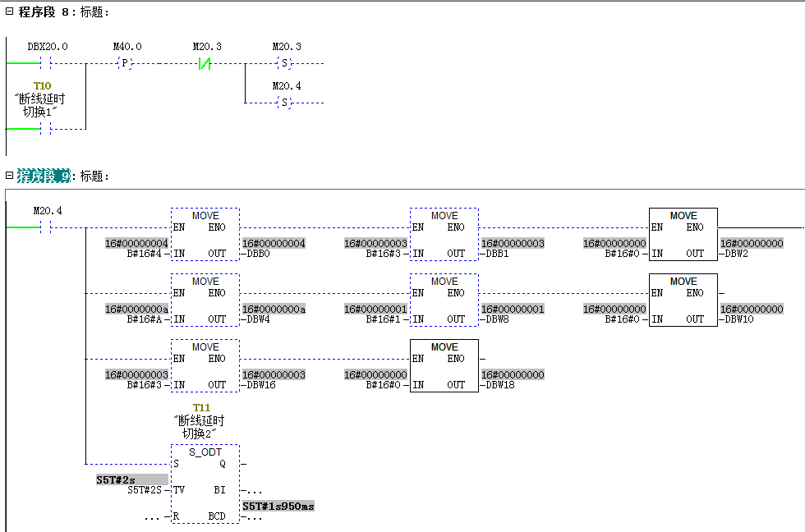Select the MOVE box outputting to DBW2

click(x=683, y=234)
